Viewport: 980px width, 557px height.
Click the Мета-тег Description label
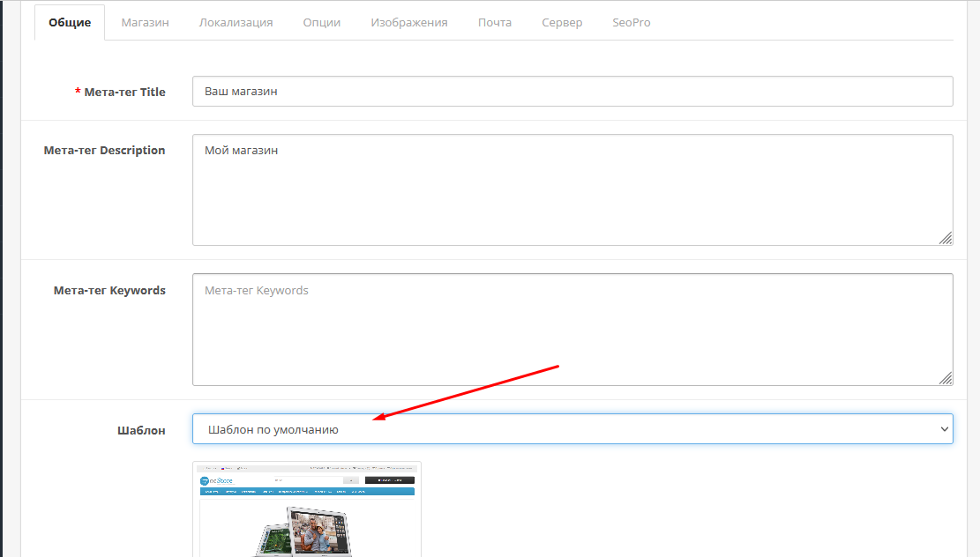[x=104, y=151]
